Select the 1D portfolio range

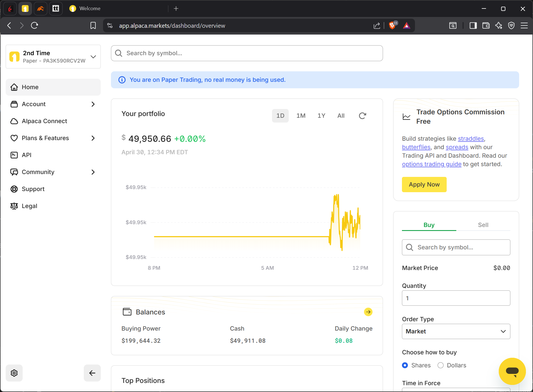click(280, 116)
